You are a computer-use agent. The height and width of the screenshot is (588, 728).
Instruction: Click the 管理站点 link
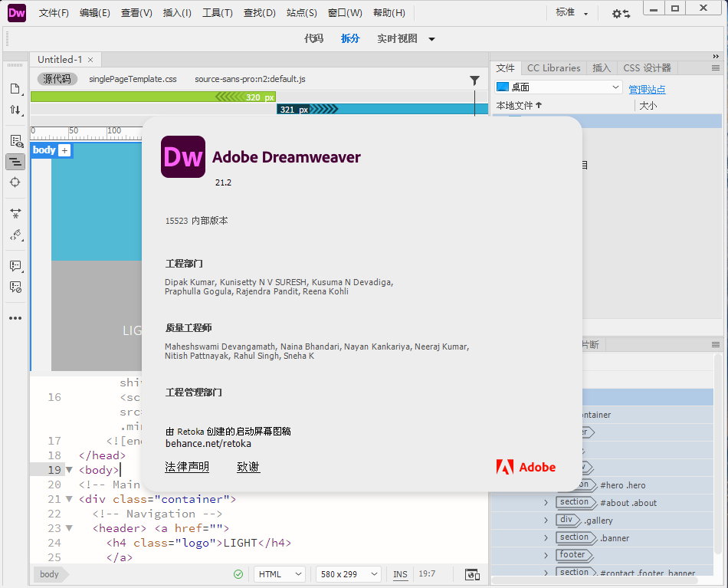(x=647, y=89)
